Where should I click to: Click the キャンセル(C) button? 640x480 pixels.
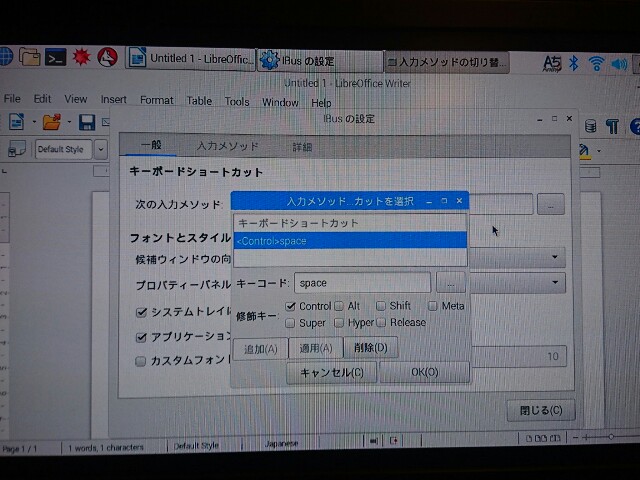(331, 372)
